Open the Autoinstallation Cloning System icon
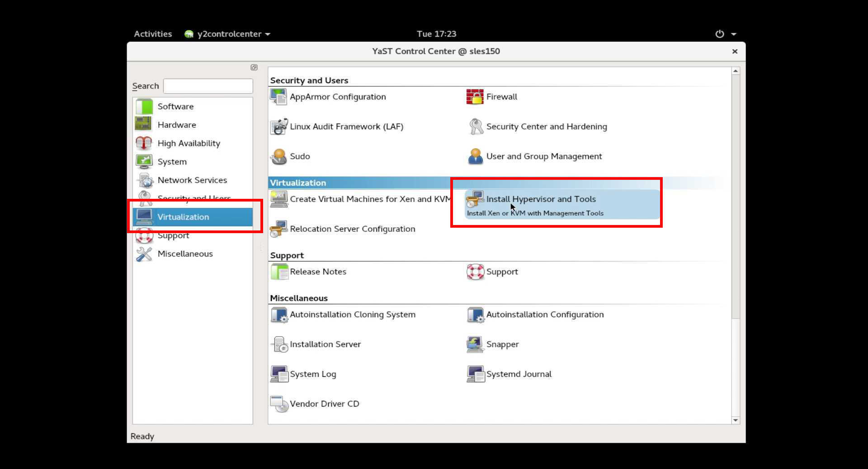 tap(279, 314)
